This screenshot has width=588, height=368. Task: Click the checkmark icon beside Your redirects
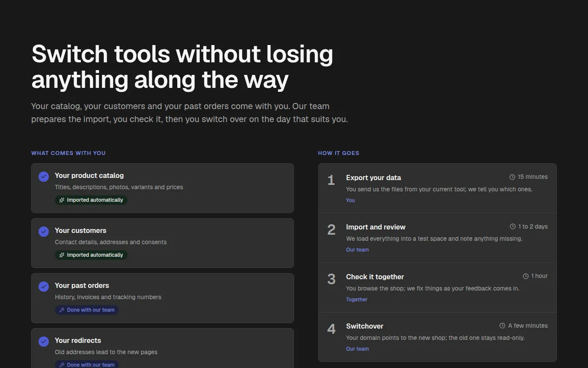pos(44,342)
